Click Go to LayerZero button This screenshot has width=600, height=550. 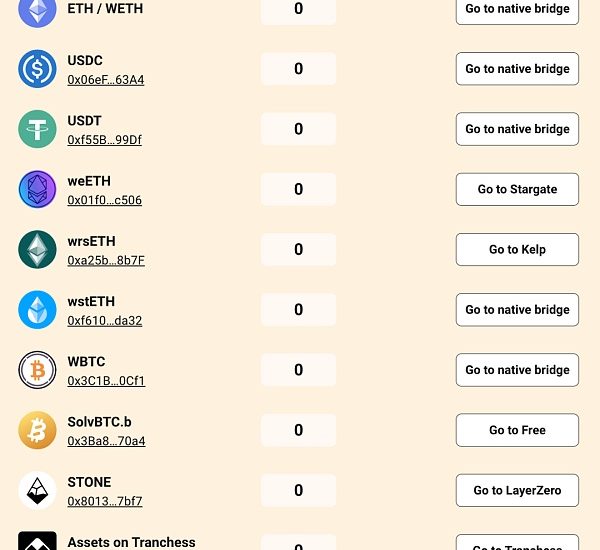point(517,490)
